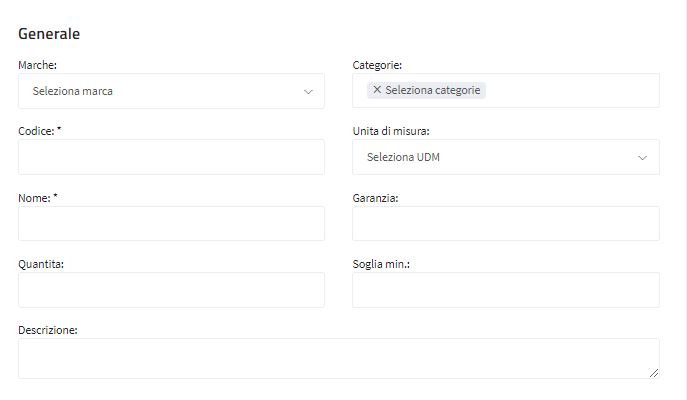Click the Soglia min.: label text
The height and width of the screenshot is (400, 687).
point(381,264)
